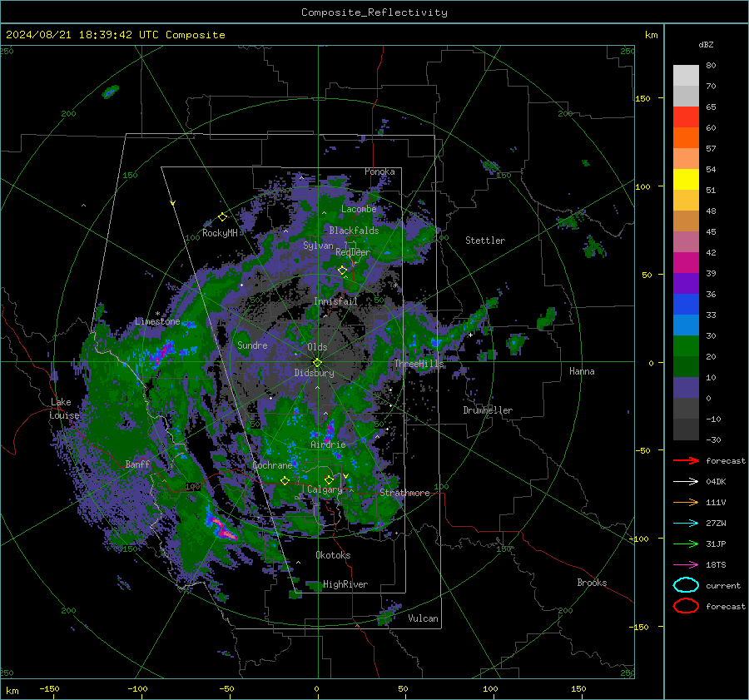The image size is (749, 700).
Task: Click the Ponoka city label
Action: (379, 171)
